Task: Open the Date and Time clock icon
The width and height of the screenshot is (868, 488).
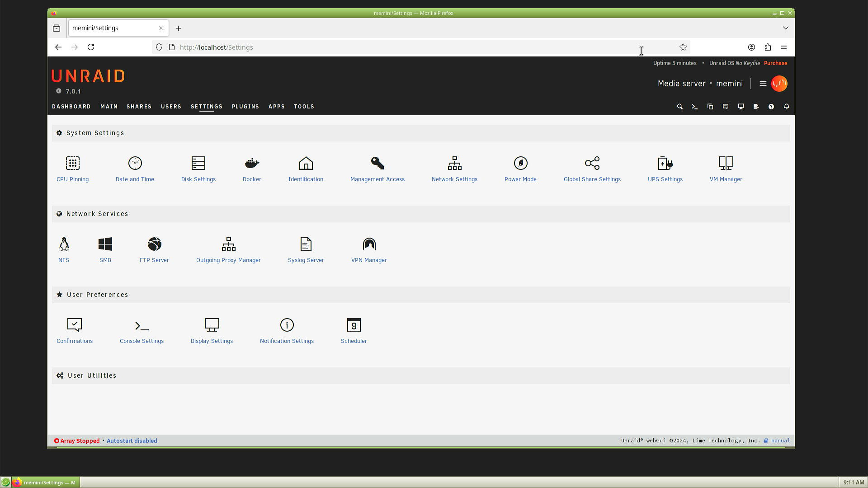Action: click(135, 163)
